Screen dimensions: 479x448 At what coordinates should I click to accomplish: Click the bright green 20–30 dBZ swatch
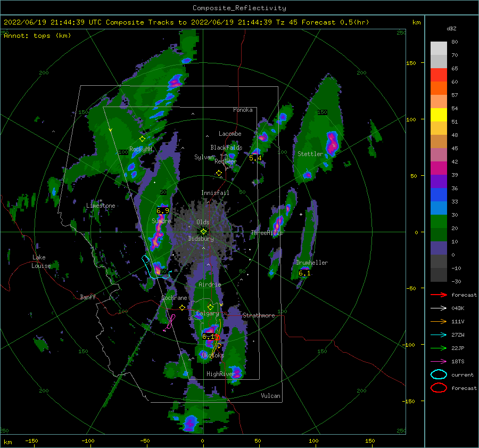pos(439,222)
